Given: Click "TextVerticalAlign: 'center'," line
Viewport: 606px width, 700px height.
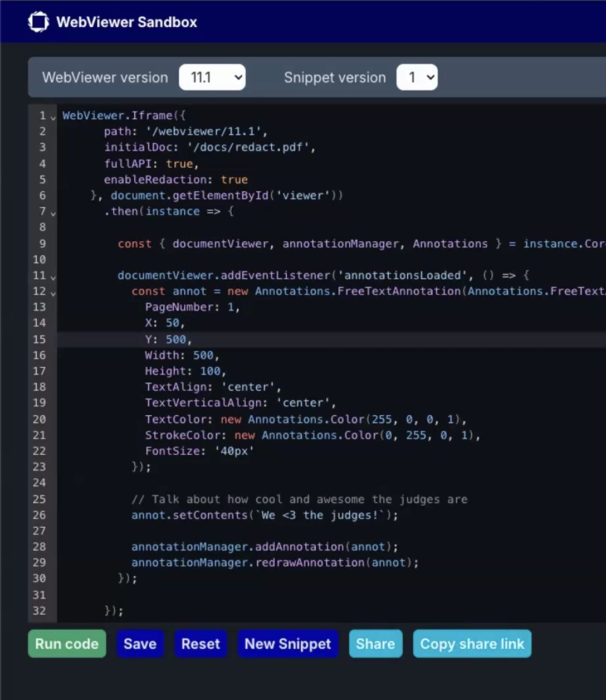Looking at the screenshot, I should (x=241, y=403).
